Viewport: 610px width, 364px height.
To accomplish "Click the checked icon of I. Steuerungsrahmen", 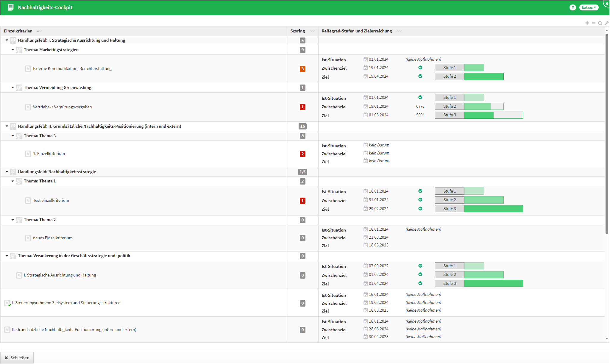I will point(7,303).
